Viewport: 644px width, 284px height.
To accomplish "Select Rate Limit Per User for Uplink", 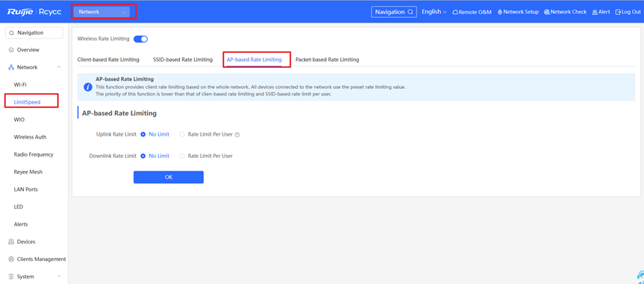I will click(206, 134).
